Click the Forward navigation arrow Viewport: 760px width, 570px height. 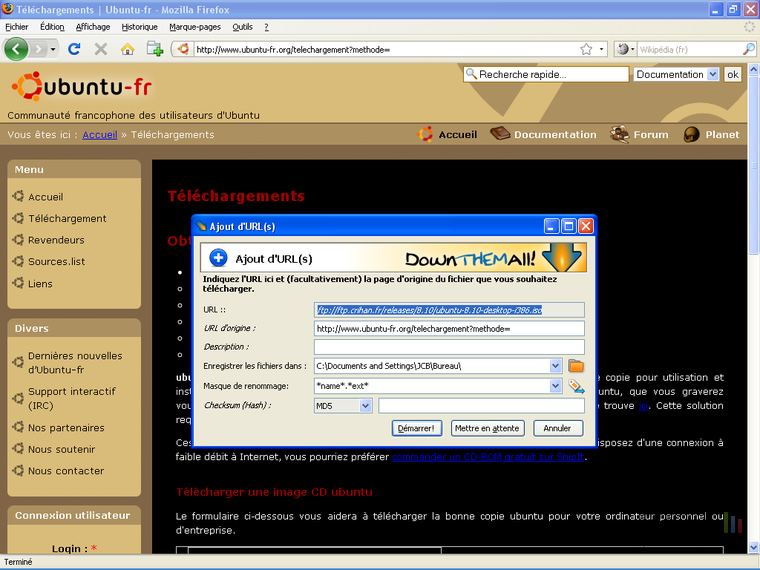(x=39, y=49)
